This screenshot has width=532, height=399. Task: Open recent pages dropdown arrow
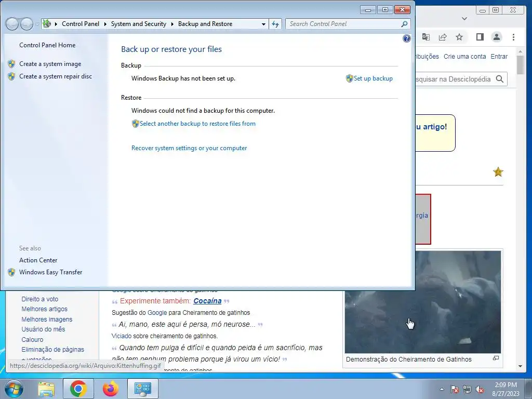point(37,24)
